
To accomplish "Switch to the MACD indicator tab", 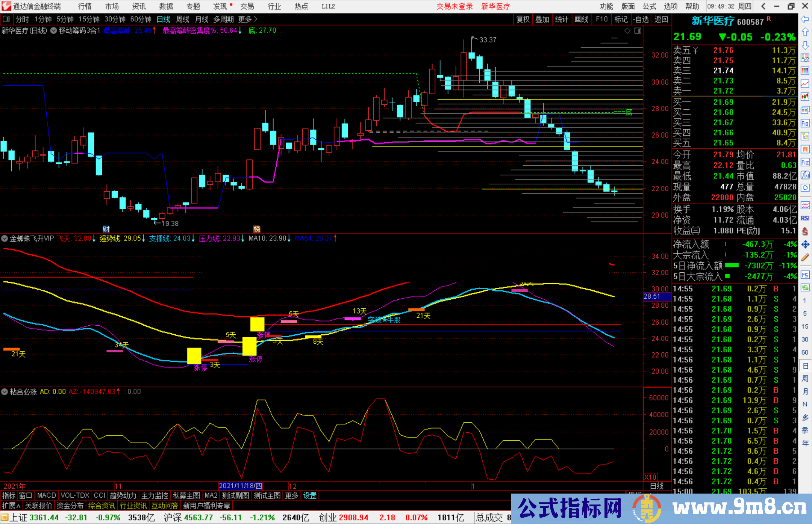I will pos(46,495).
